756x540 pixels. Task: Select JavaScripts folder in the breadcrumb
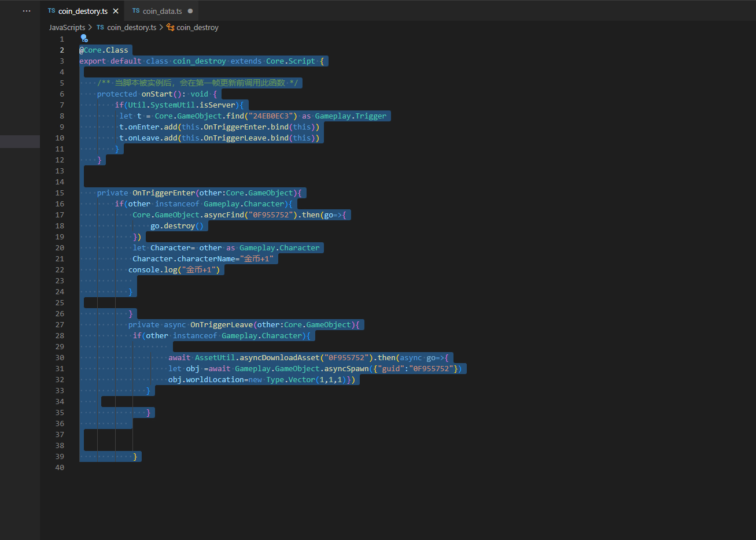click(x=67, y=27)
